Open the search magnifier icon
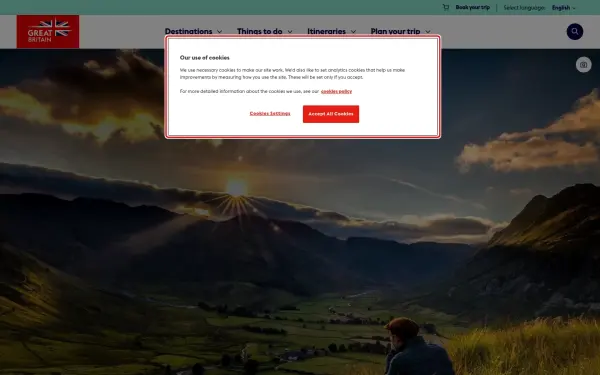This screenshot has height=375, width=600. pyautogui.click(x=575, y=32)
